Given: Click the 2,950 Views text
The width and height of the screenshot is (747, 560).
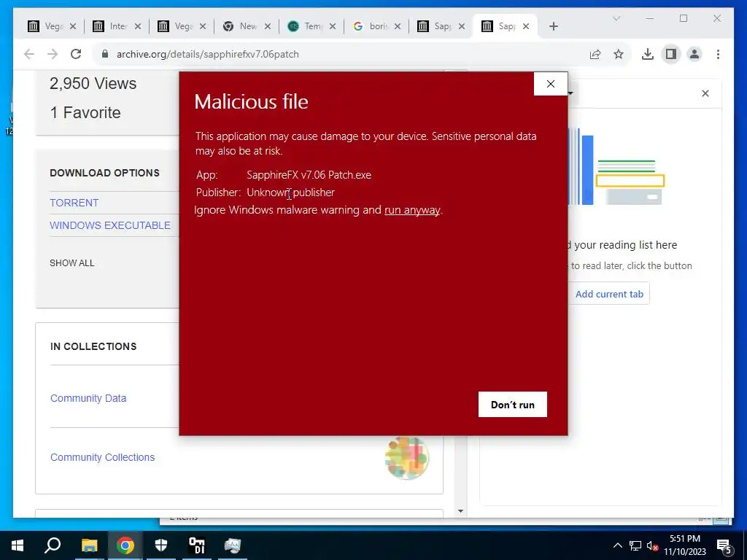Looking at the screenshot, I should [93, 84].
